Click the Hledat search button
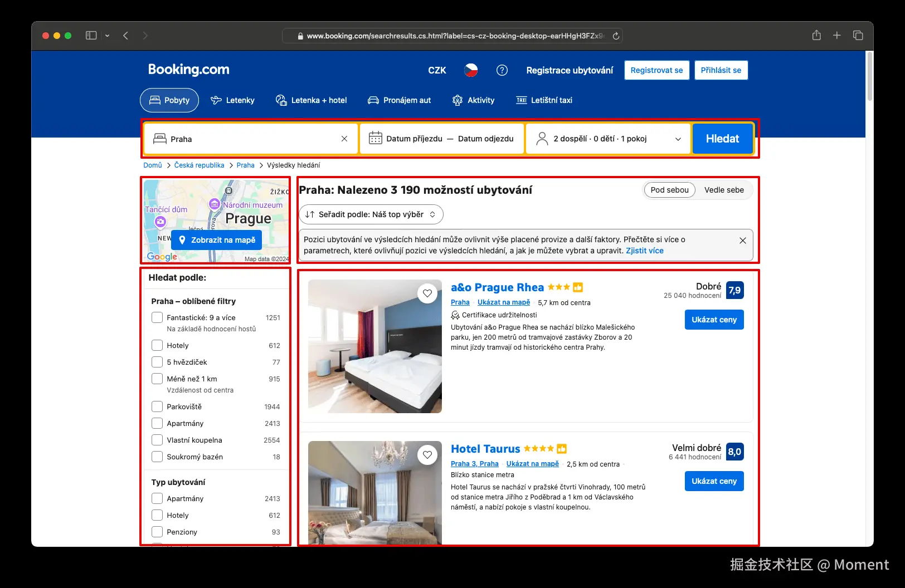This screenshot has height=588, width=905. click(x=722, y=139)
